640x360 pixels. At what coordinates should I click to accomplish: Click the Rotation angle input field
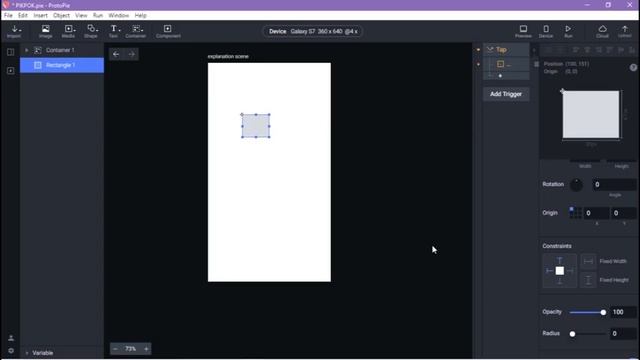(x=614, y=185)
